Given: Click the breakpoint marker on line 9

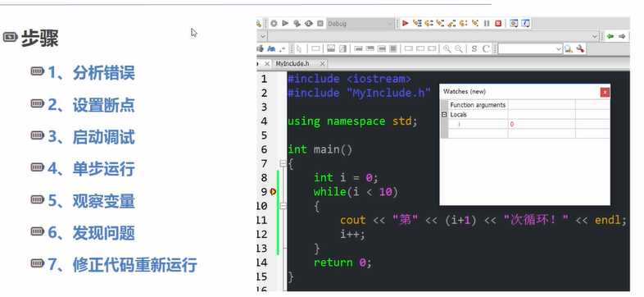Looking at the screenshot, I should (x=273, y=192).
